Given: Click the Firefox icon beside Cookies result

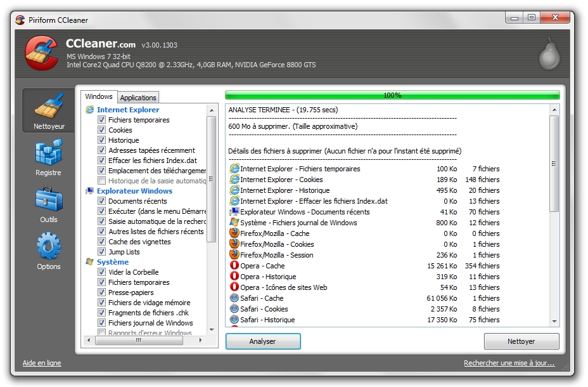Looking at the screenshot, I should click(x=234, y=244).
